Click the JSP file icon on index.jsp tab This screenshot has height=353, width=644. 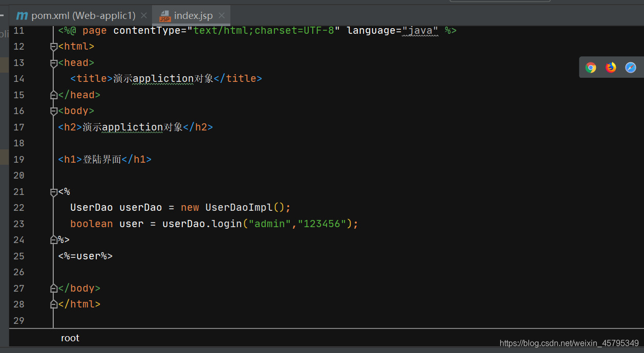coord(165,16)
